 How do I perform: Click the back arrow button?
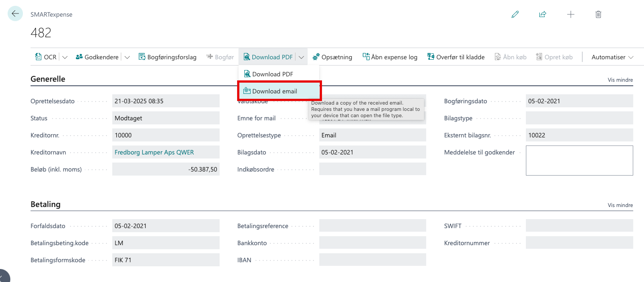pyautogui.click(x=15, y=14)
